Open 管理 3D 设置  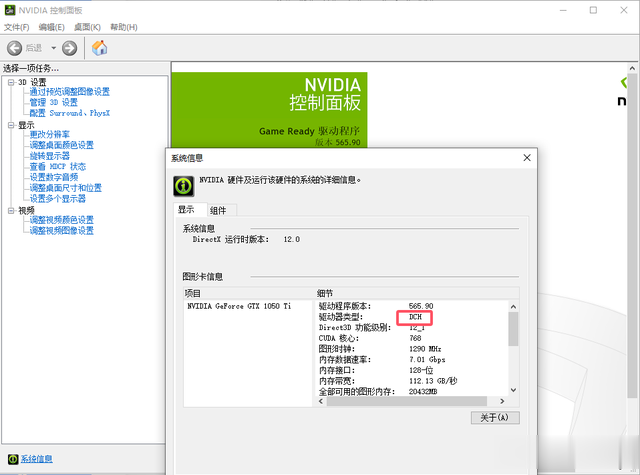pos(53,102)
